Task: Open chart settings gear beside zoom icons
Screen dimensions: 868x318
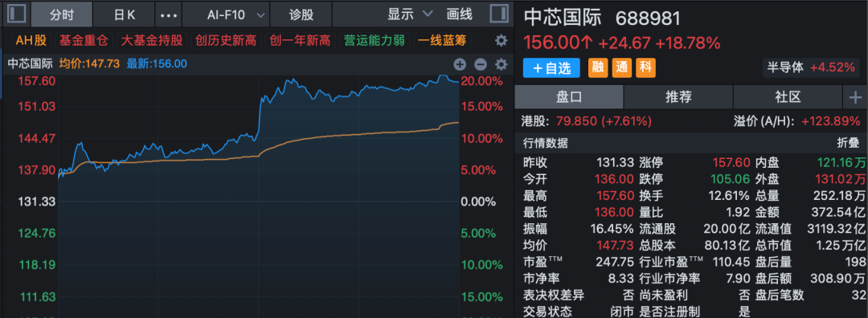Action: pos(501,64)
